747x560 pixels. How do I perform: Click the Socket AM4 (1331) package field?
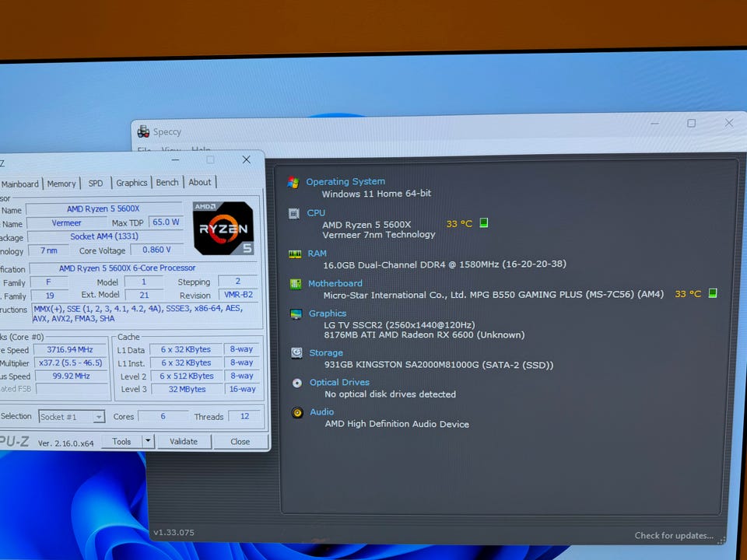coord(104,236)
